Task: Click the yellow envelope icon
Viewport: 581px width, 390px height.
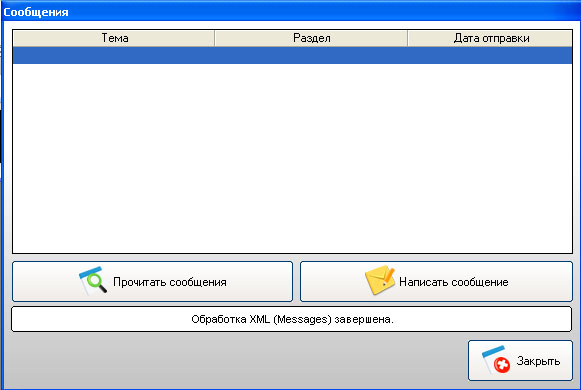Action: coord(380,280)
